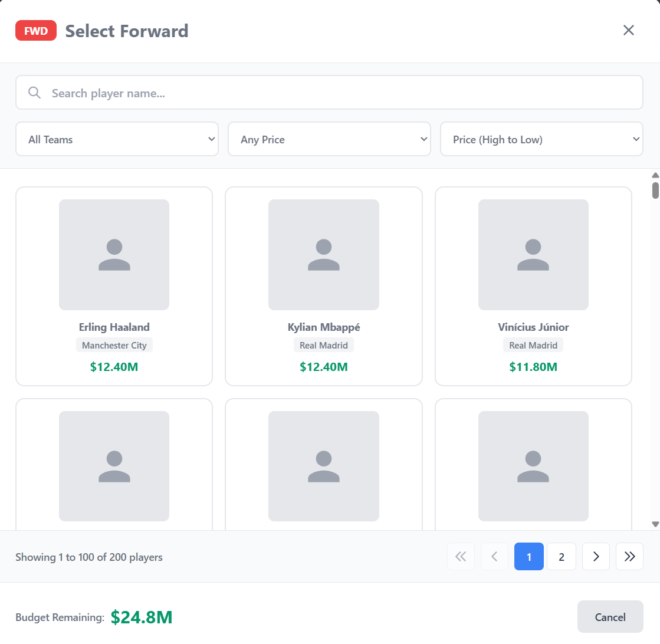
Task: Click the search magnifier icon
Action: pos(34,93)
